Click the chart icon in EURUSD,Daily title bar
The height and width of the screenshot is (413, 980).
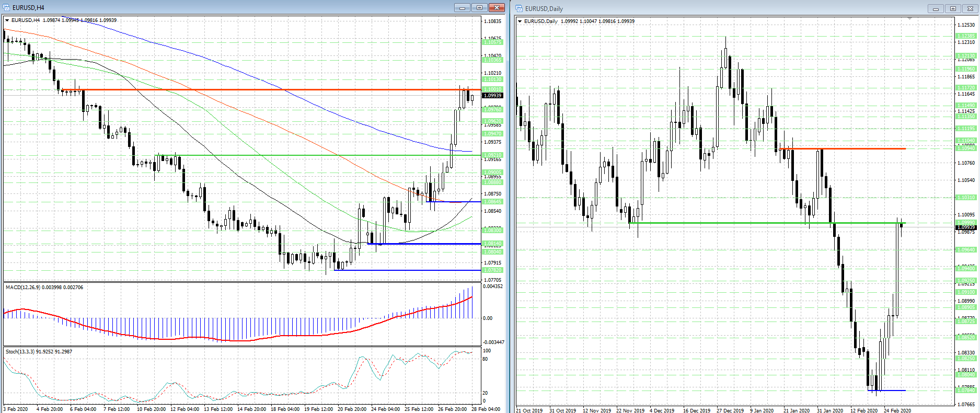click(520, 8)
